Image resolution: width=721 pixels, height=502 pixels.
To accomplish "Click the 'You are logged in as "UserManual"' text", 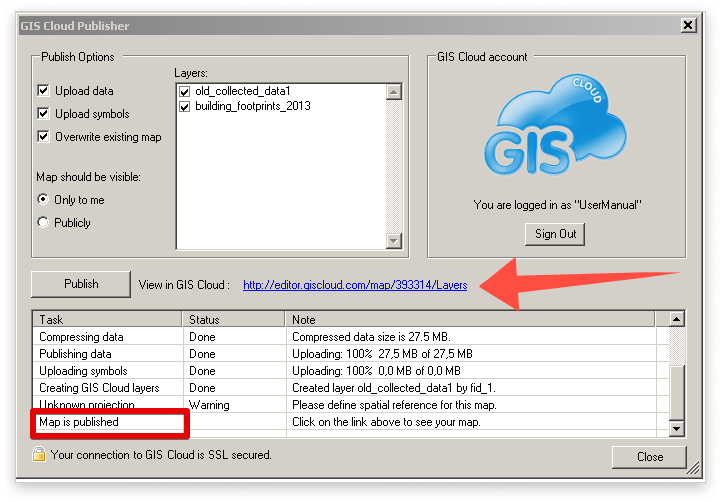I will 557,205.
